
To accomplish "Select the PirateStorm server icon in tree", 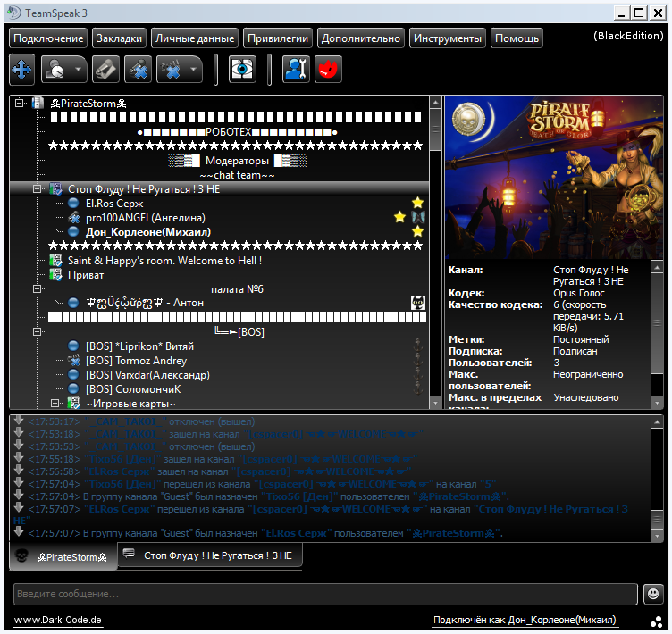I will point(38,103).
